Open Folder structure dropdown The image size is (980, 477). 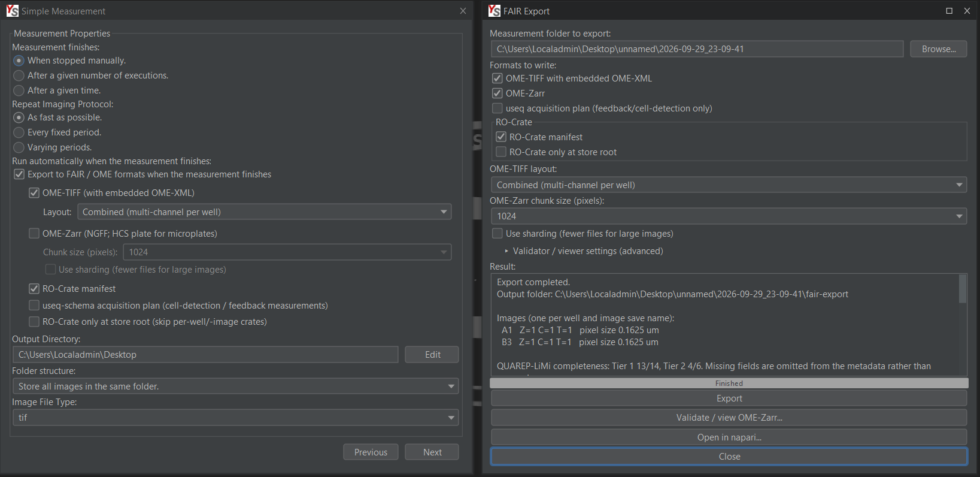click(x=235, y=387)
